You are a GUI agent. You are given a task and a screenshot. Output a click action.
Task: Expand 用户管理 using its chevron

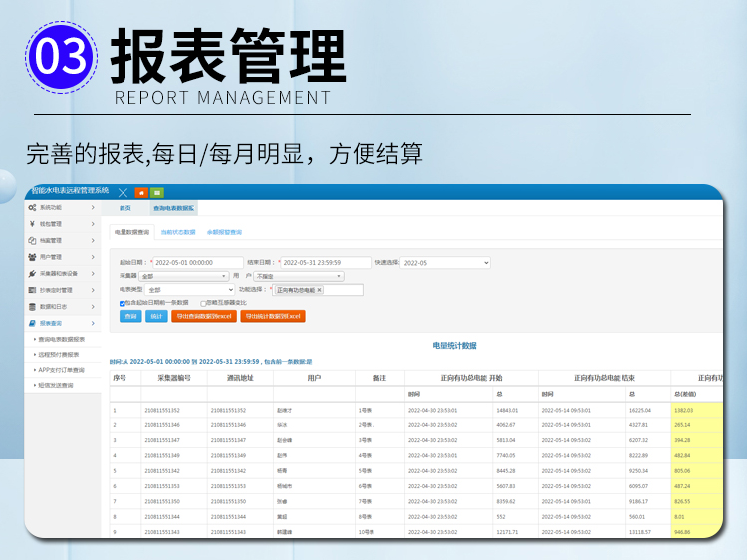point(93,257)
